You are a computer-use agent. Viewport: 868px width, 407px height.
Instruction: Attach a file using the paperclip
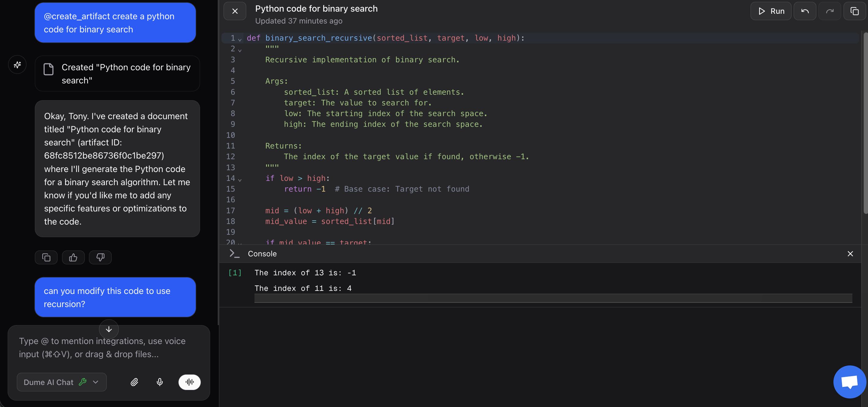click(x=135, y=382)
